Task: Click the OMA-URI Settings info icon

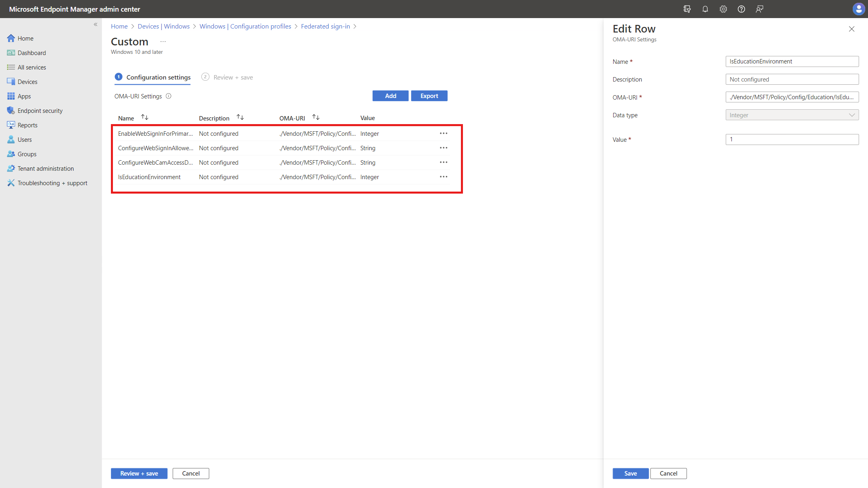Action: (x=169, y=96)
